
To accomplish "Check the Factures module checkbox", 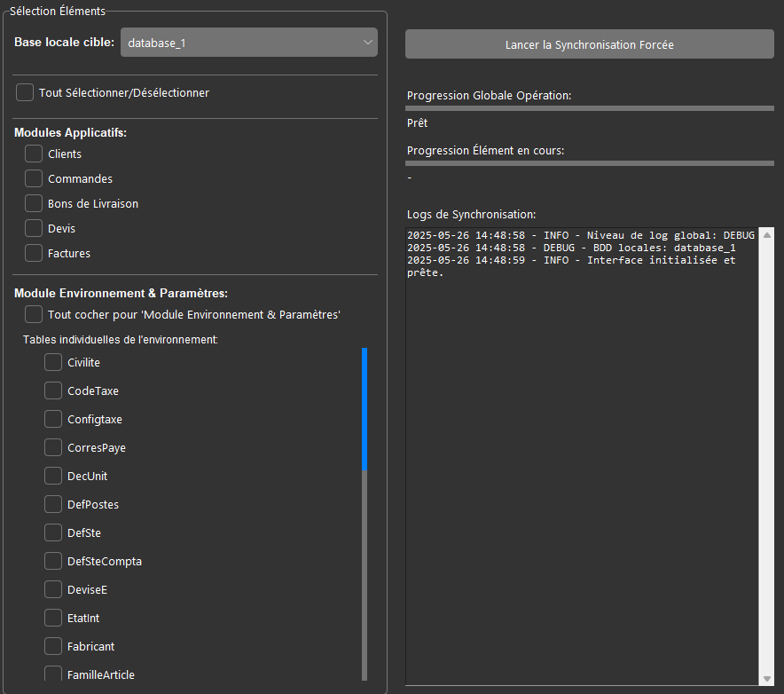I will (34, 253).
